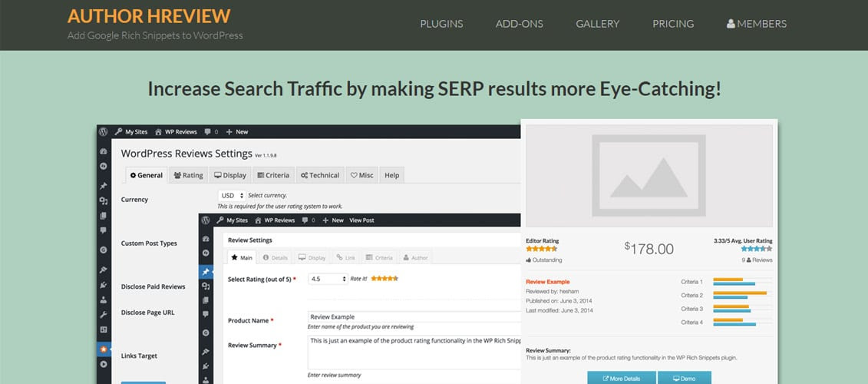
Task: Click the Criteria 4 rating bars
Action: point(742,322)
